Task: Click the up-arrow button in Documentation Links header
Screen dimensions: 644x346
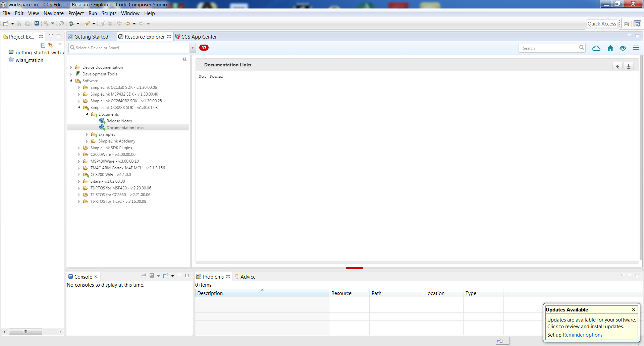Action: [618, 66]
